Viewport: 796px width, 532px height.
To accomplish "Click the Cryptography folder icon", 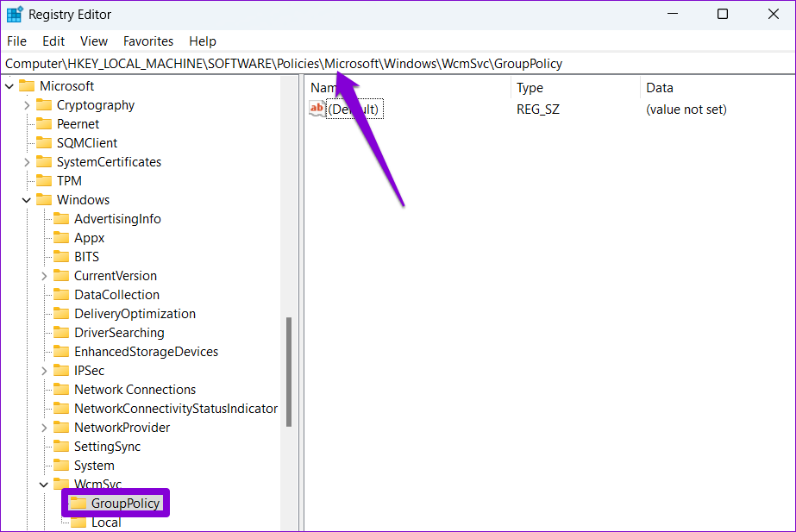I will [x=44, y=105].
